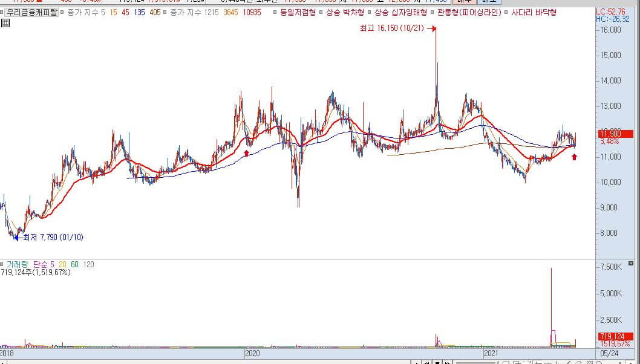Select the 종가 지수 1215 indicator label
This screenshot has width=640, height=364.
pyautogui.click(x=194, y=12)
